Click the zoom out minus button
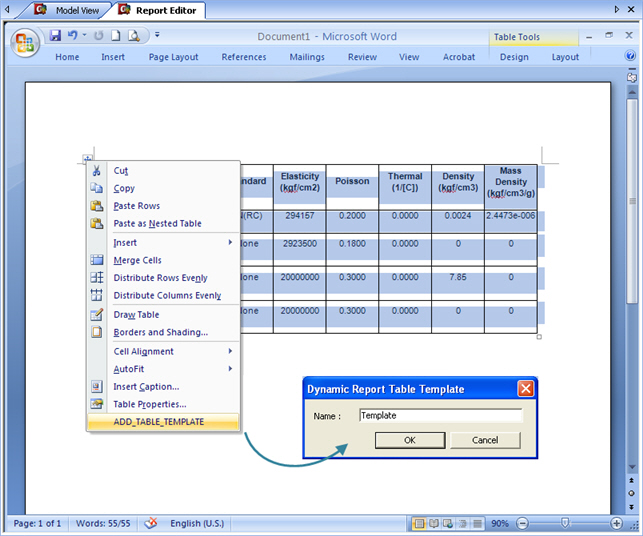The height and width of the screenshot is (536, 643). coord(523,523)
